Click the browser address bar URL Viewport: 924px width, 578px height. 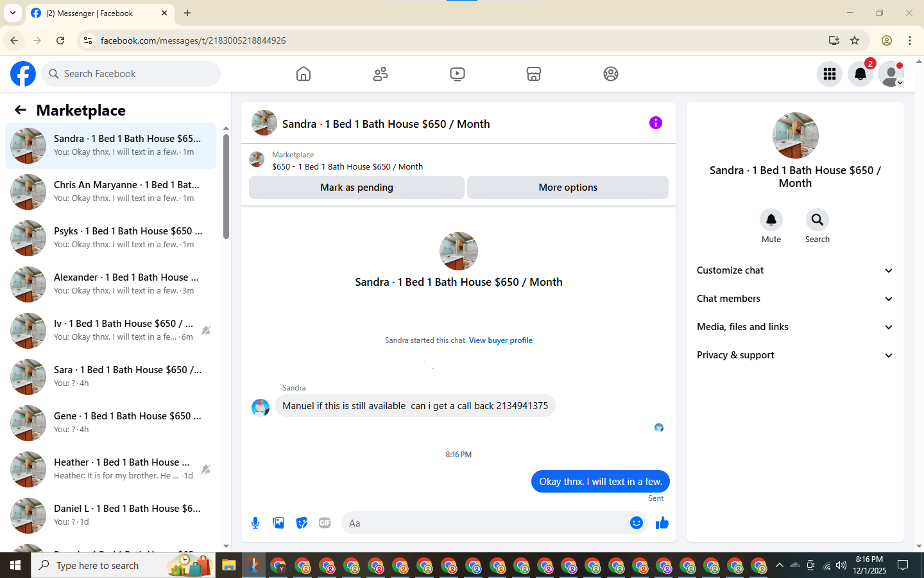tap(193, 40)
